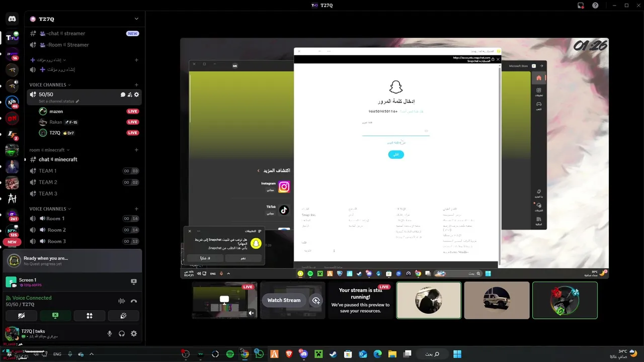Open the -chat II streamer text channel
This screenshot has width=644, height=362.
(x=85, y=33)
